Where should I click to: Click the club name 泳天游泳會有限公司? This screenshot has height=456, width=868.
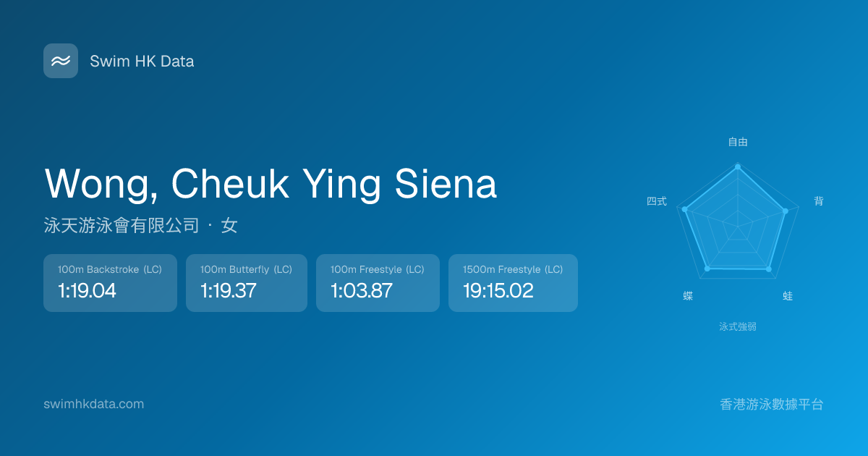click(122, 226)
